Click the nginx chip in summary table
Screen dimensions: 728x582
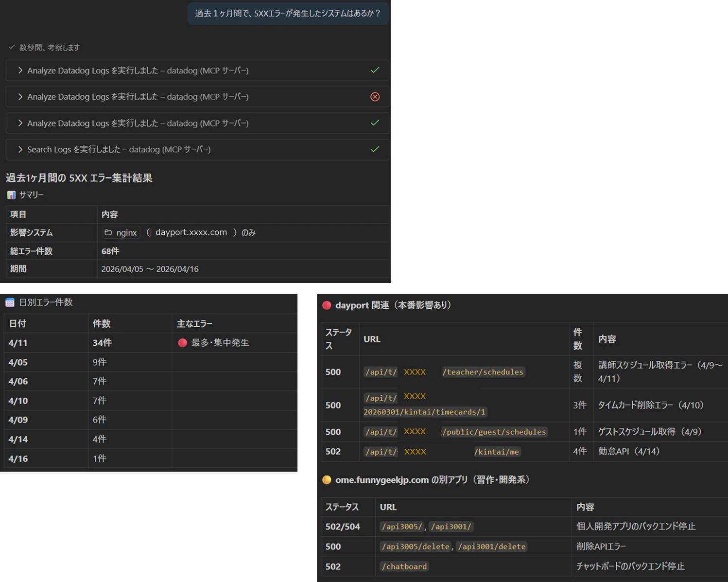point(121,232)
